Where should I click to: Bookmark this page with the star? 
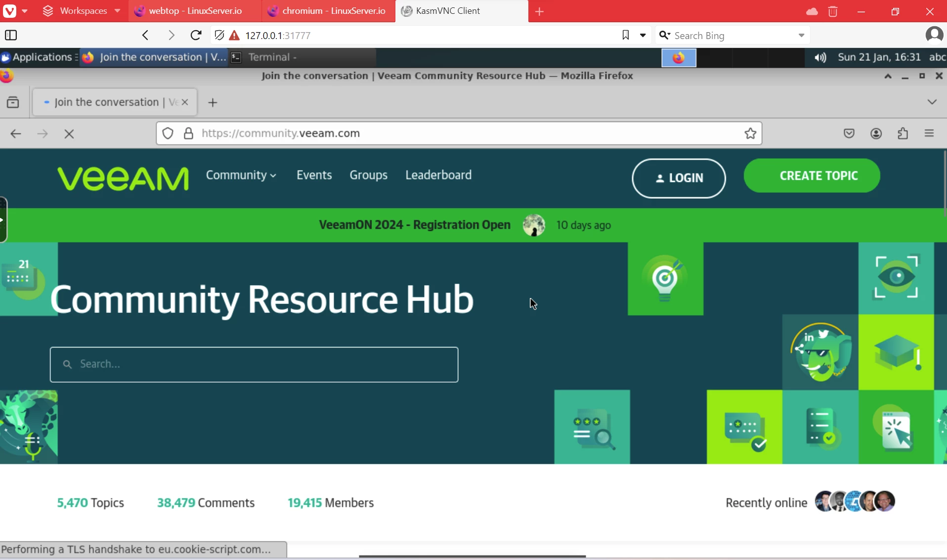[x=750, y=133]
